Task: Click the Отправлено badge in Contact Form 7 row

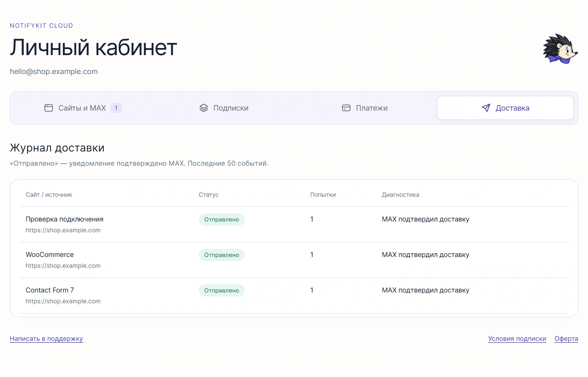Action: (222, 290)
